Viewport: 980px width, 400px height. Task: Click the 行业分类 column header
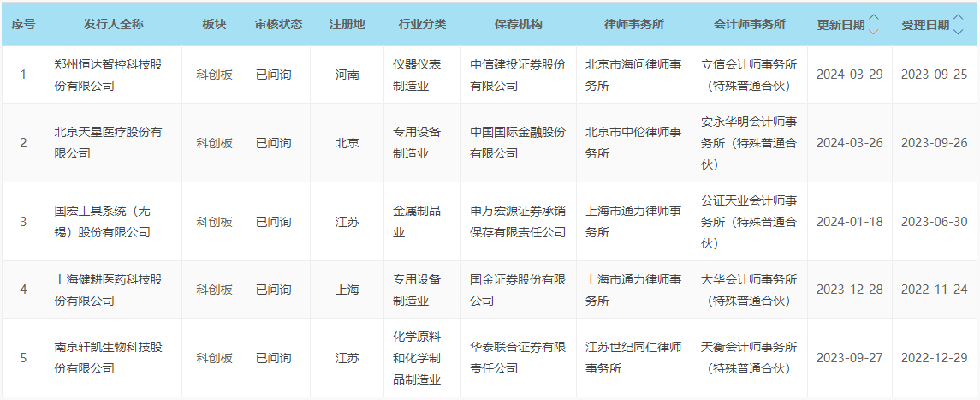click(423, 24)
